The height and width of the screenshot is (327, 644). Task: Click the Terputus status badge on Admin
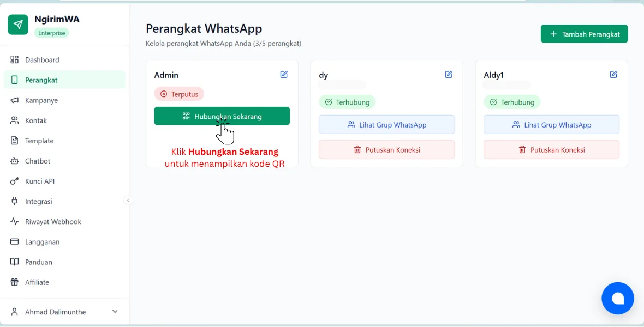[x=179, y=94]
